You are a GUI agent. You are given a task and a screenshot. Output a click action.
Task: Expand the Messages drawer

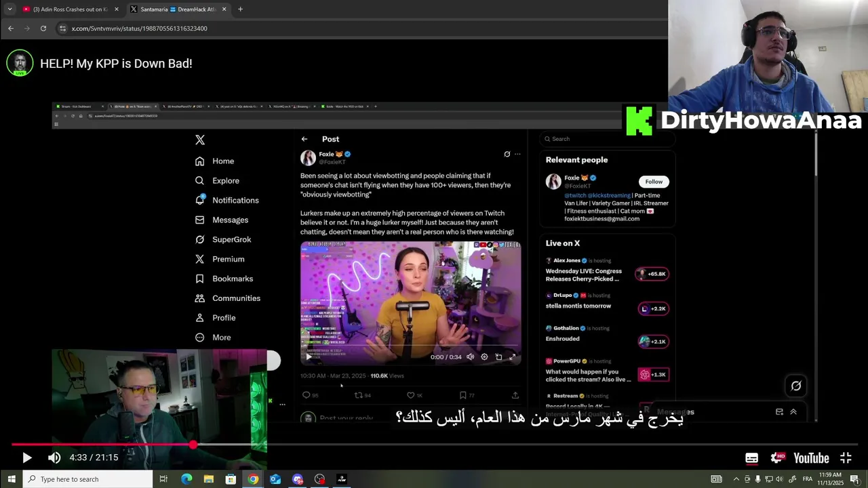point(793,412)
